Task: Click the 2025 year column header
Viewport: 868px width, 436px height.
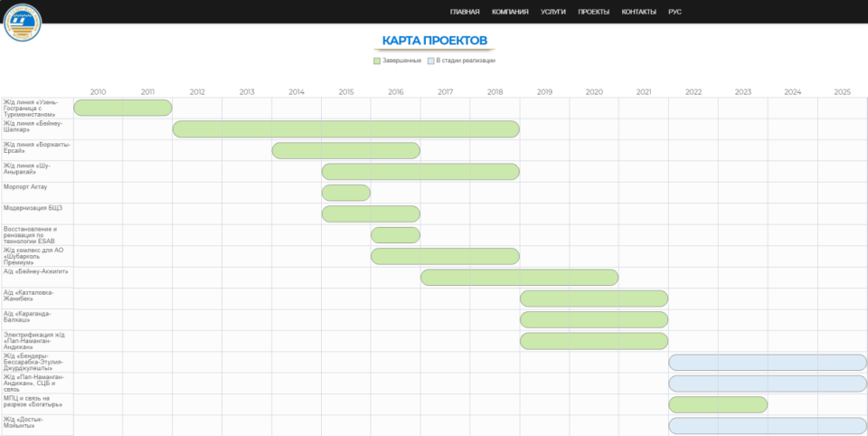Action: (x=842, y=92)
